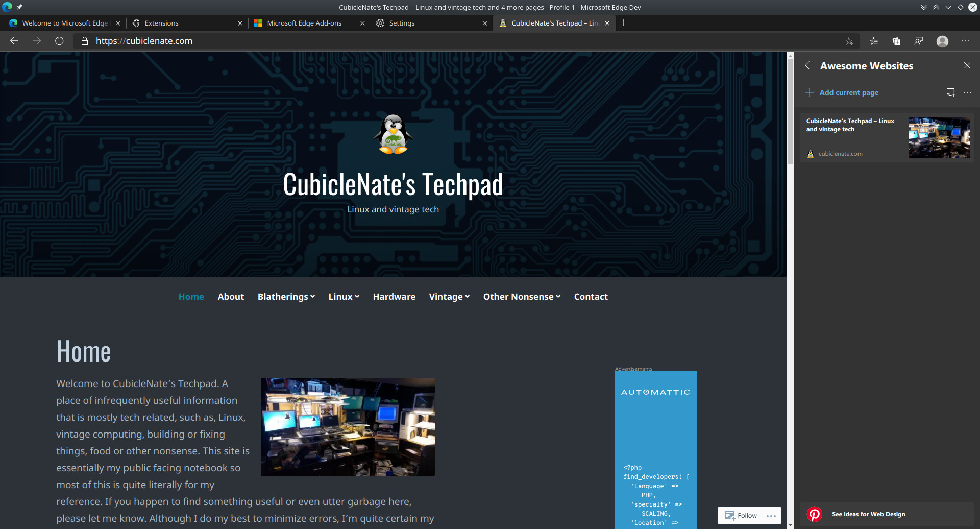Expand the Linux navigation dropdown
Image resolution: width=980 pixels, height=529 pixels.
(x=343, y=296)
